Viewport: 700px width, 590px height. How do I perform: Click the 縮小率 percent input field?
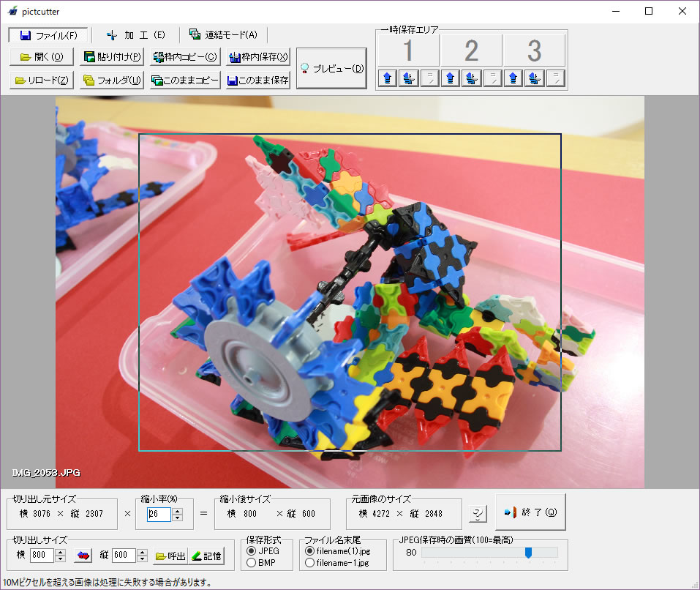[x=159, y=514]
